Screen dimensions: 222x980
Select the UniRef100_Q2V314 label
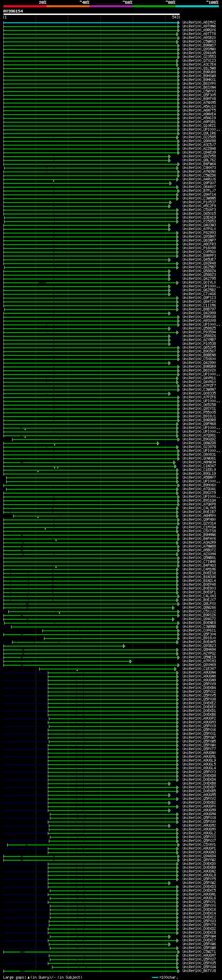[199, 524]
